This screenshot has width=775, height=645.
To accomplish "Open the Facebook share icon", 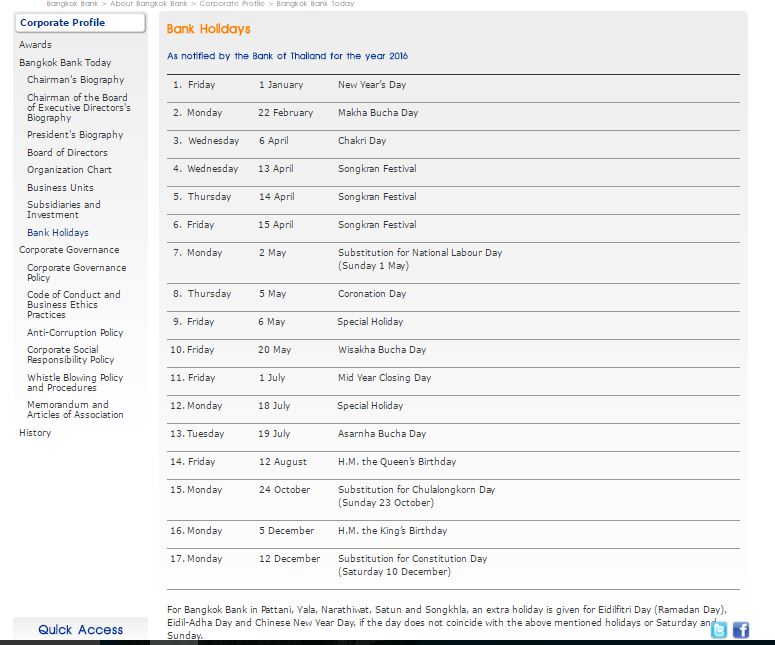I will point(740,630).
